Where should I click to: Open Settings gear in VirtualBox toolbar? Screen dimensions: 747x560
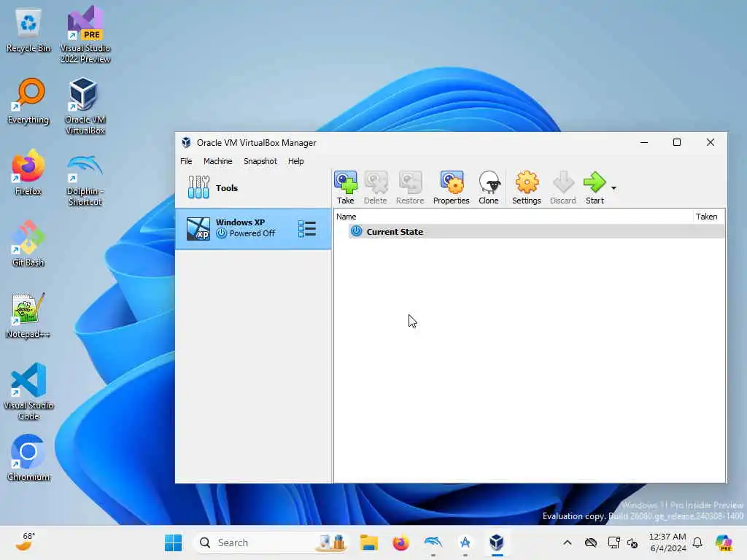click(527, 187)
